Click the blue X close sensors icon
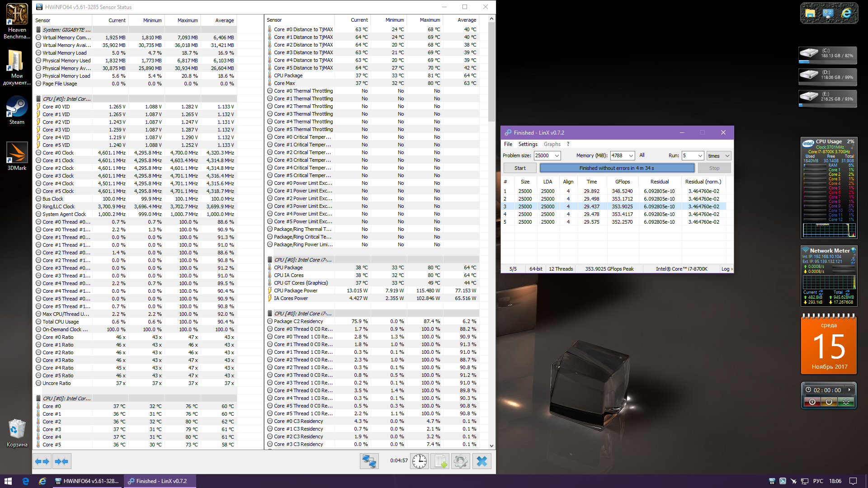868x488 pixels. pyautogui.click(x=482, y=461)
